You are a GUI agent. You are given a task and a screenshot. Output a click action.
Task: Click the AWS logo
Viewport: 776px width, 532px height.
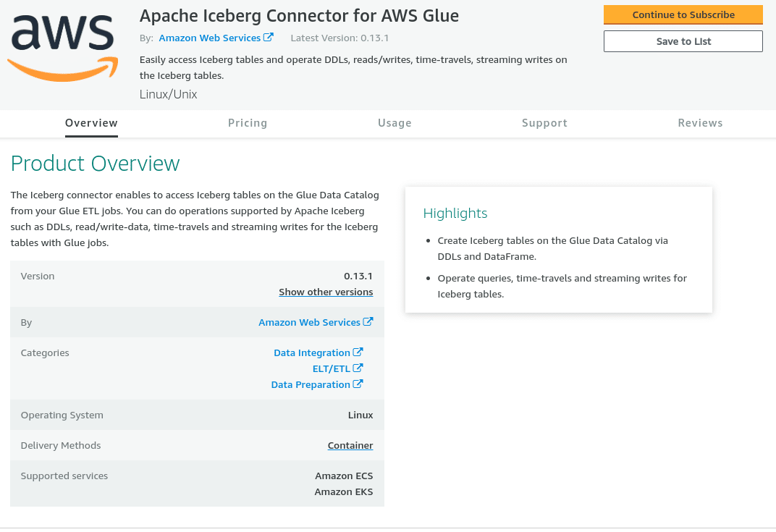tap(63, 48)
